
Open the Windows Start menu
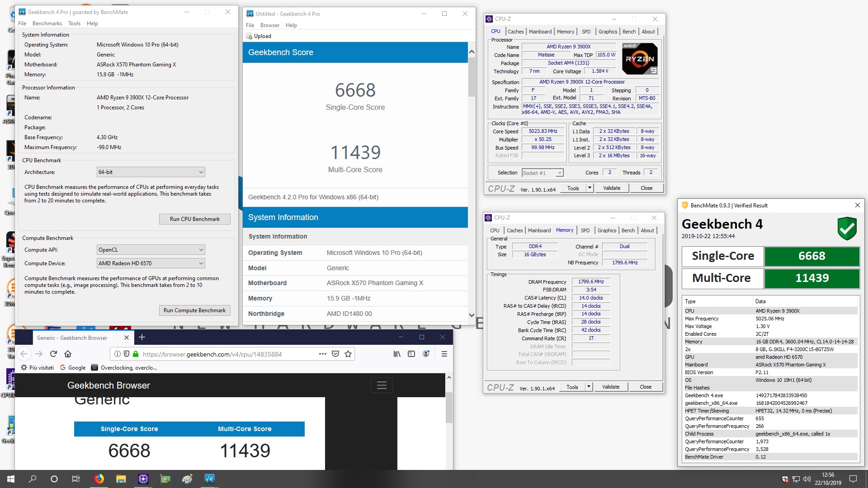click(x=11, y=479)
